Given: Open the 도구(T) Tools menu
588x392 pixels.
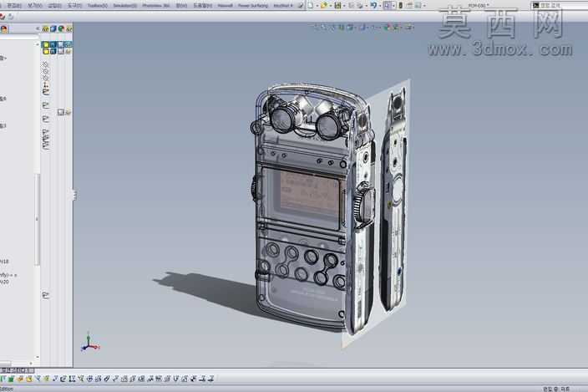Looking at the screenshot, I should pyautogui.click(x=74, y=6).
